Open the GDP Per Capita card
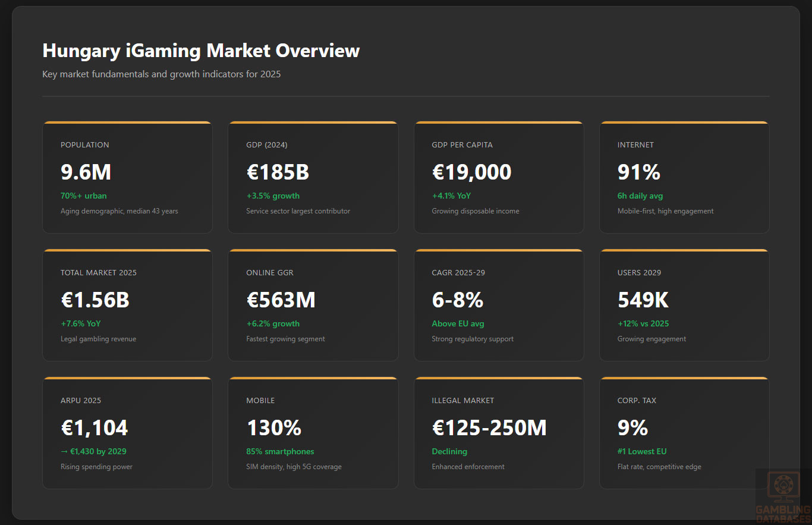Screen dimensions: 812x525 (499, 177)
